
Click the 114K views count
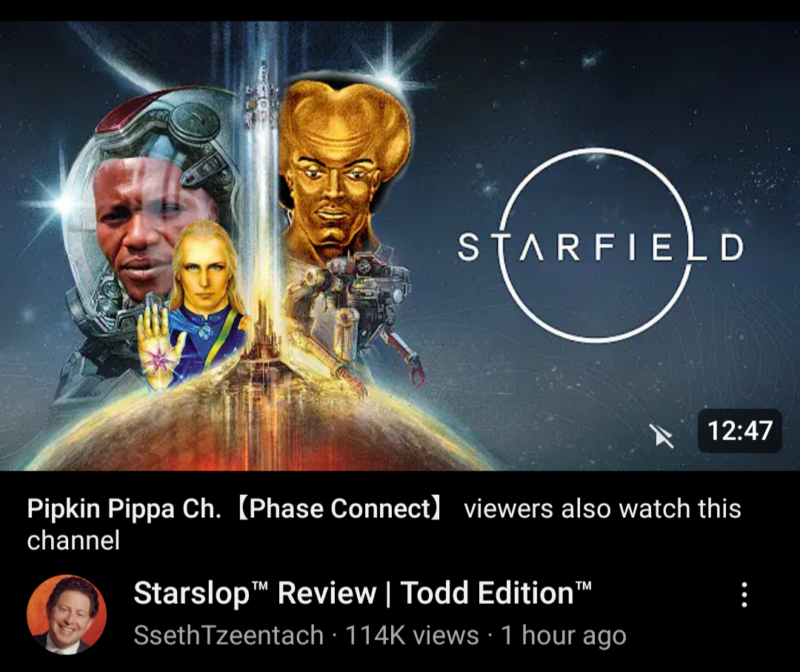tap(413, 636)
